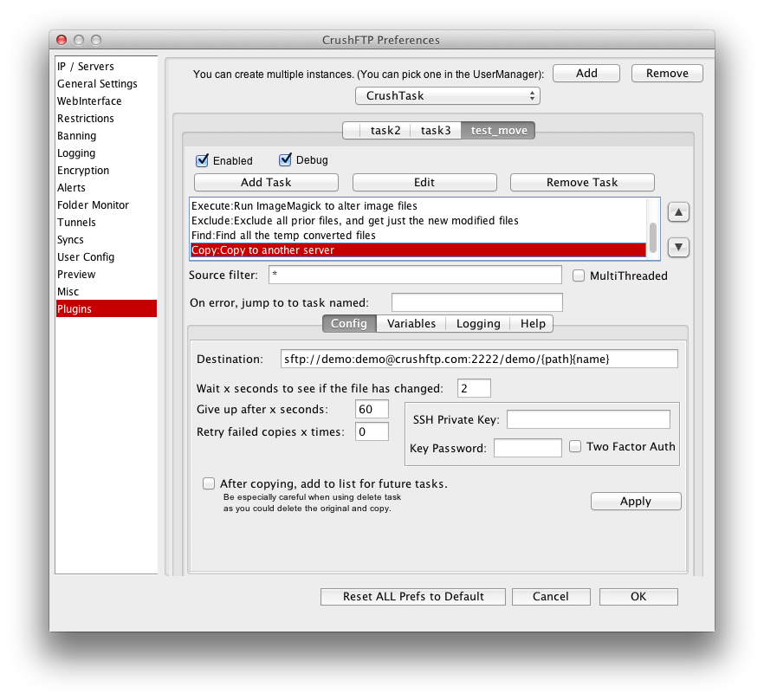Switch to the task3 tab
The height and width of the screenshot is (700, 764).
pyautogui.click(x=436, y=130)
